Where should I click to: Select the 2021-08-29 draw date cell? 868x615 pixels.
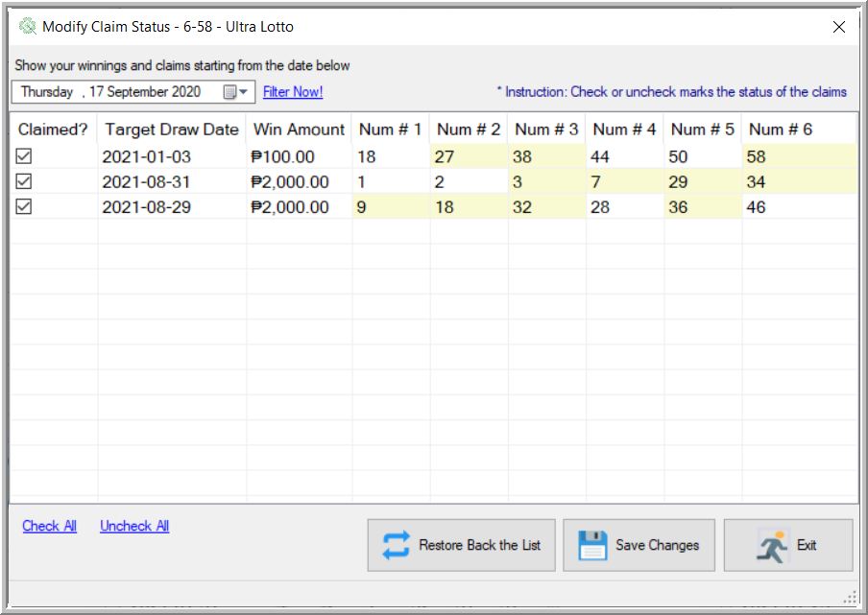click(172, 207)
